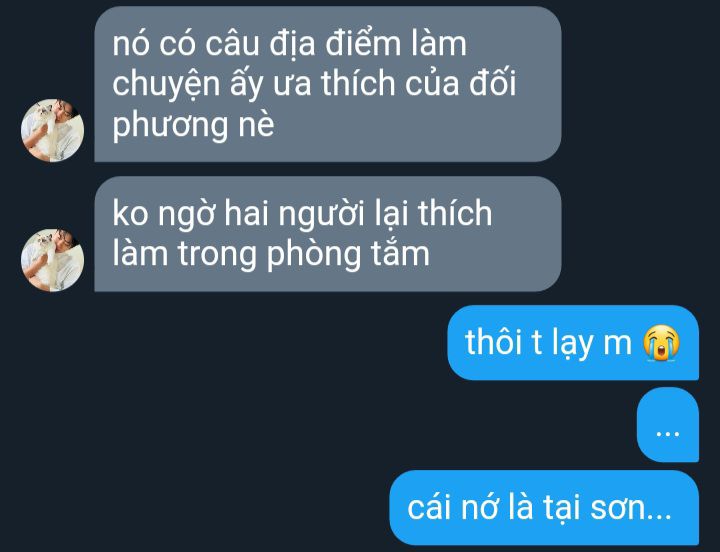
Task: Click the sent bubble containing only '...'
Action: pos(668,425)
